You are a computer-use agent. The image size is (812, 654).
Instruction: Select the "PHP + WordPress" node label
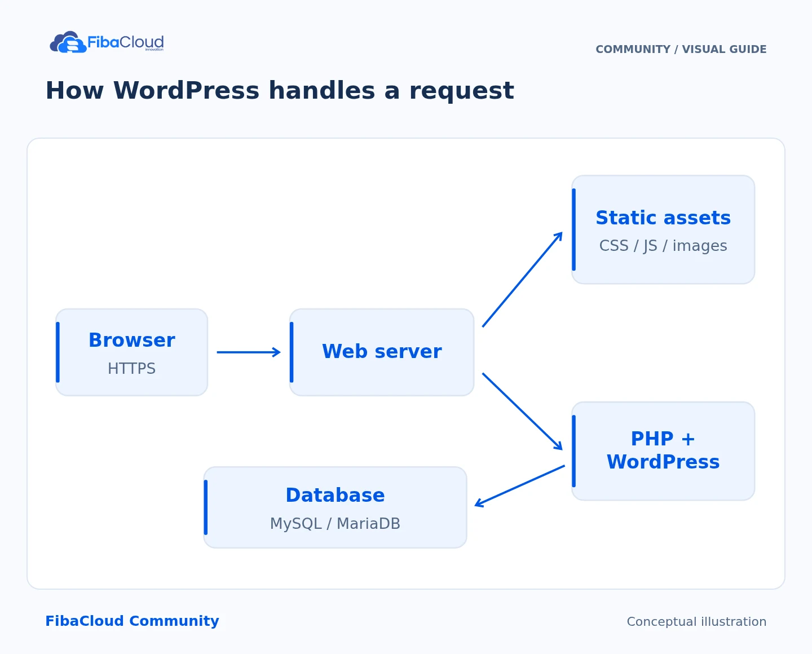[663, 450]
